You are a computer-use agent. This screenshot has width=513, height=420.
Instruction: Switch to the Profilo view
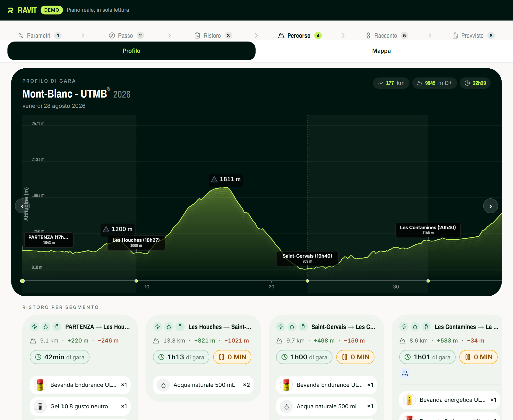pos(132,51)
